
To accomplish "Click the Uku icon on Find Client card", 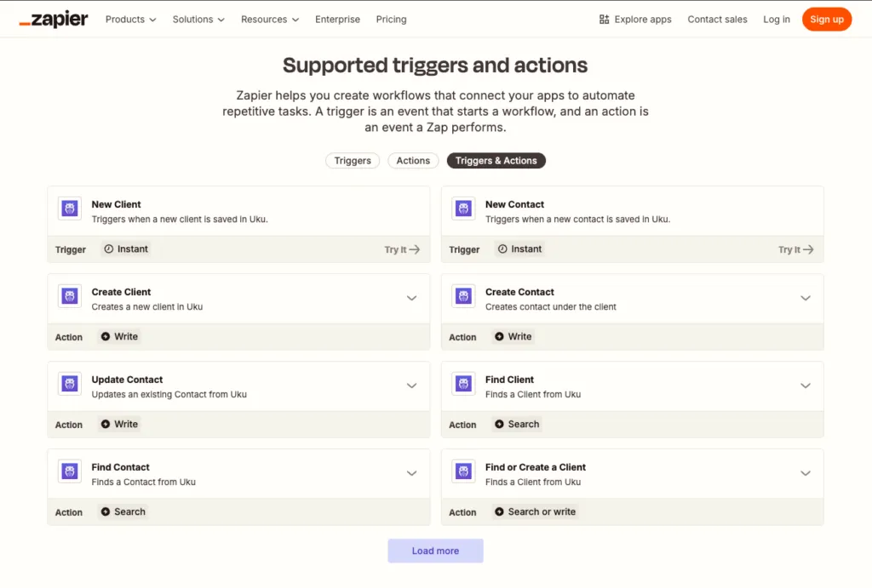I will coord(464,384).
